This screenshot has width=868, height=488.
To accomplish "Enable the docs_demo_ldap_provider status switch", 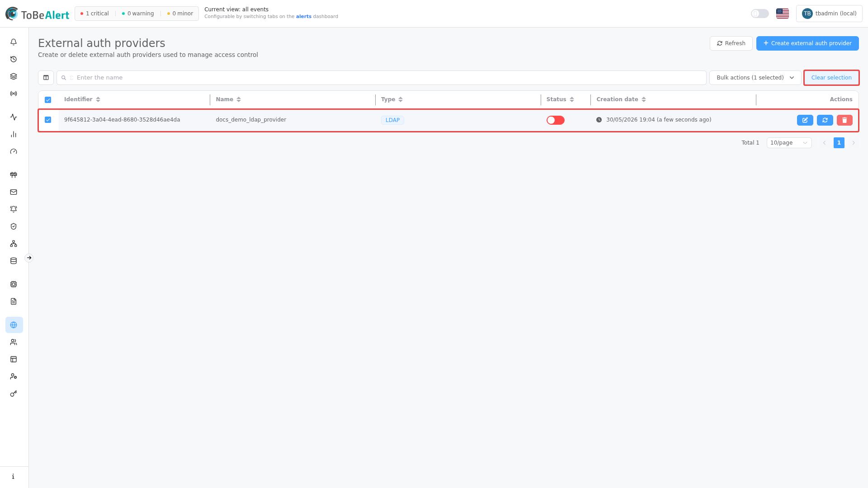I will pos(555,120).
